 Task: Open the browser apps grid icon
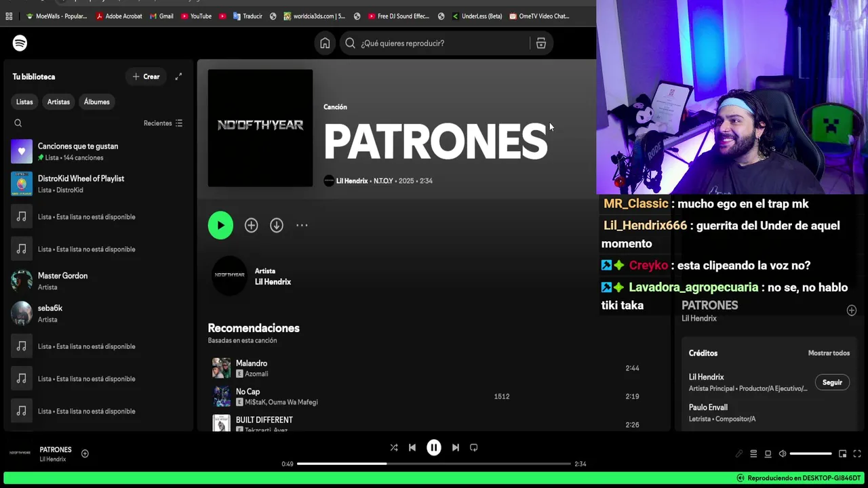click(x=9, y=16)
